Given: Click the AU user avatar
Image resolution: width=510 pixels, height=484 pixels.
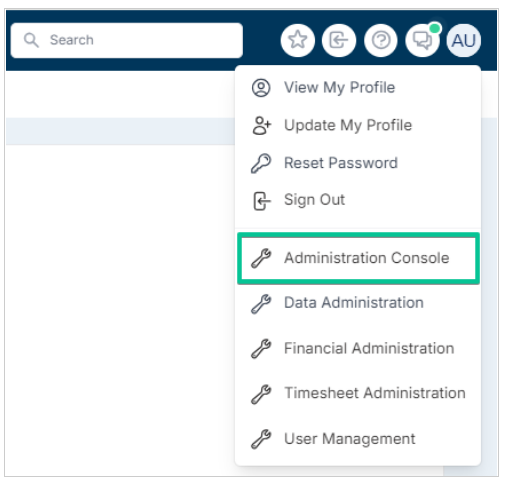Looking at the screenshot, I should coord(464,40).
